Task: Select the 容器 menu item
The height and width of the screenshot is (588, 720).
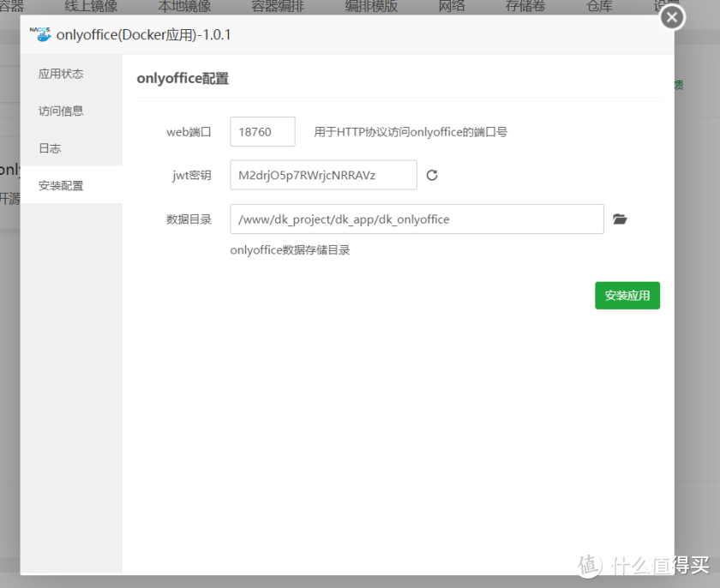Action: click(13, 6)
